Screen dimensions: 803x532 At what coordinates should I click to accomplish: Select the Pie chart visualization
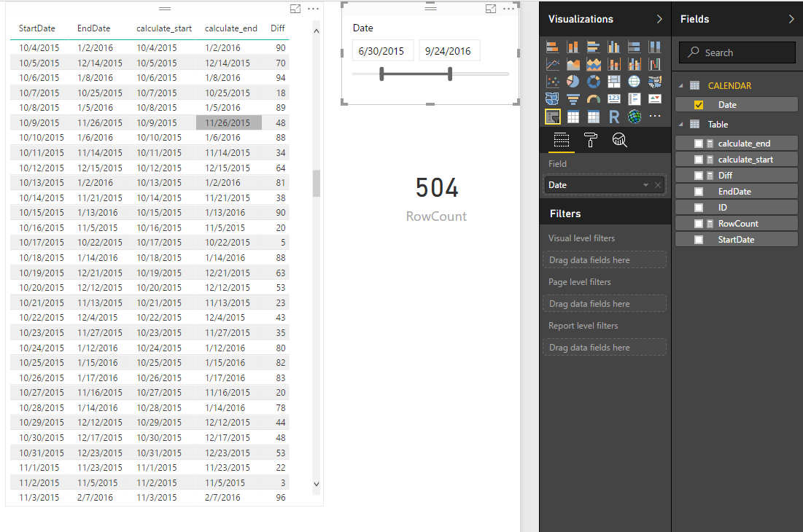point(573,82)
